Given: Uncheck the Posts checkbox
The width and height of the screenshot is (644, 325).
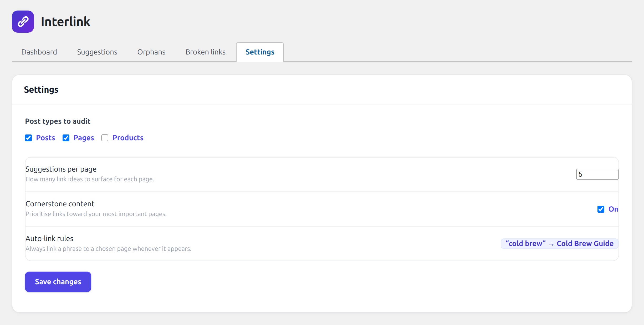Looking at the screenshot, I should click(x=28, y=138).
